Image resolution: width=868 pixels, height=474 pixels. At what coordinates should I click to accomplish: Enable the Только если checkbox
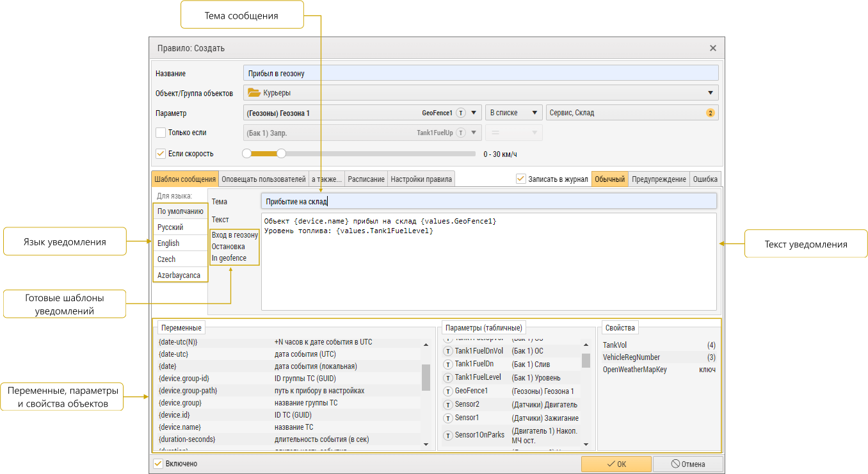[x=161, y=133]
